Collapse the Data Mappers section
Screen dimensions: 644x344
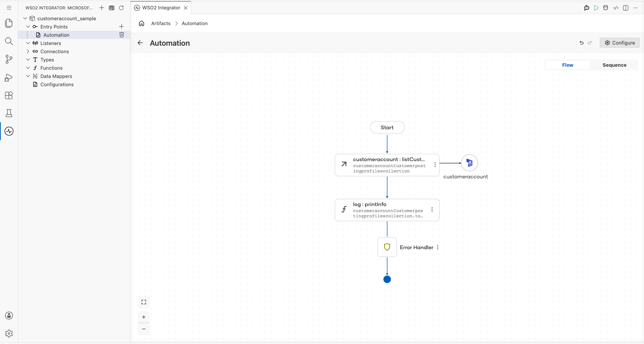pos(28,76)
